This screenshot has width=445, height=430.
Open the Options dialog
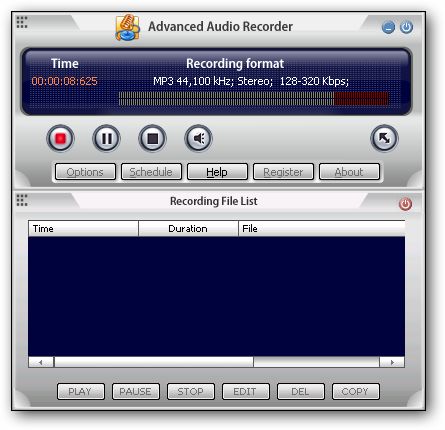85,172
